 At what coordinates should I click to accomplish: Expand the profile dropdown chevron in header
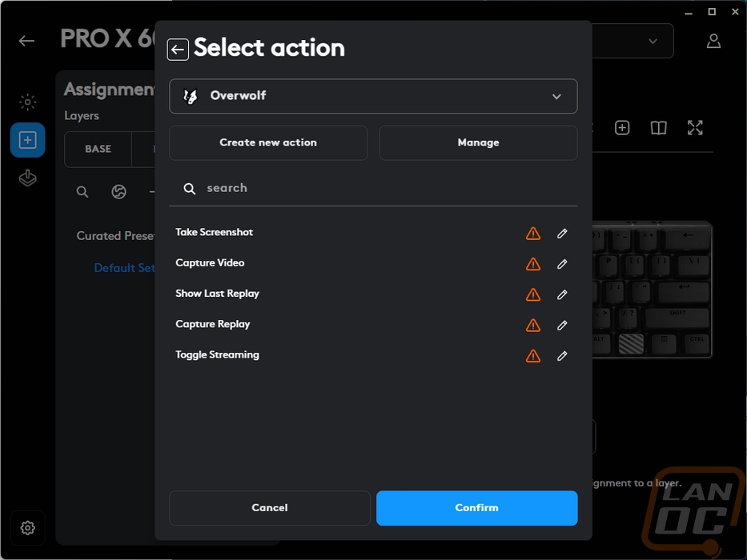click(x=653, y=41)
